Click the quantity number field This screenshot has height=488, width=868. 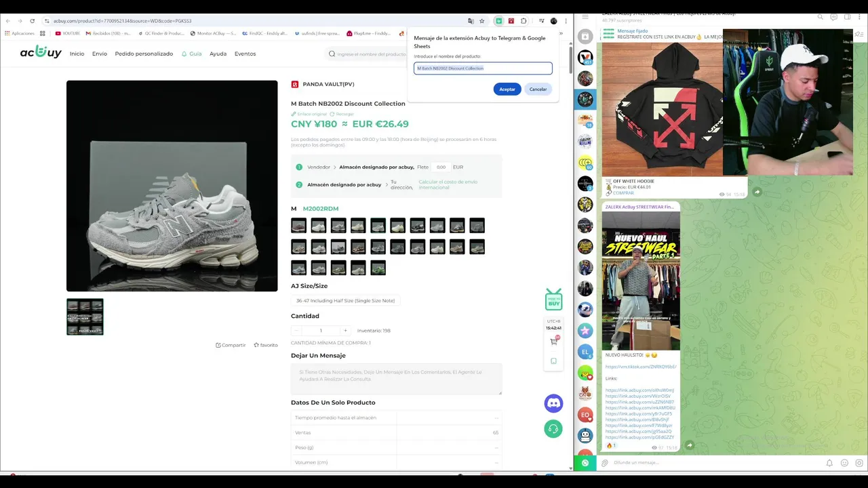coord(321,331)
